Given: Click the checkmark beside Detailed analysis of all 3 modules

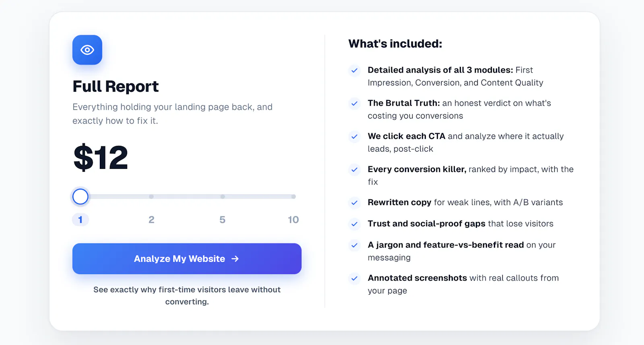Looking at the screenshot, I should (354, 71).
